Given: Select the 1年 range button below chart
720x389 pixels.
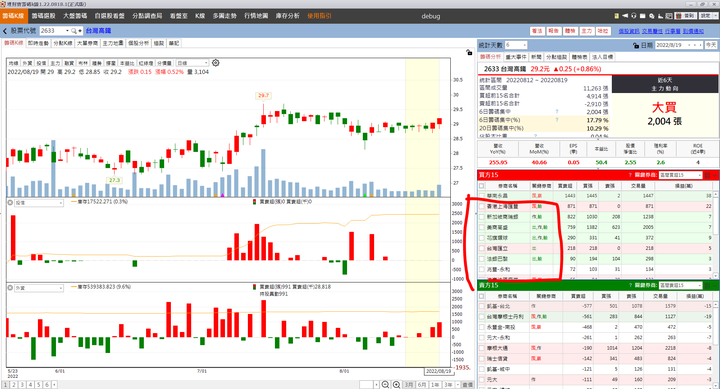Looking at the screenshot, I should click(435, 384).
